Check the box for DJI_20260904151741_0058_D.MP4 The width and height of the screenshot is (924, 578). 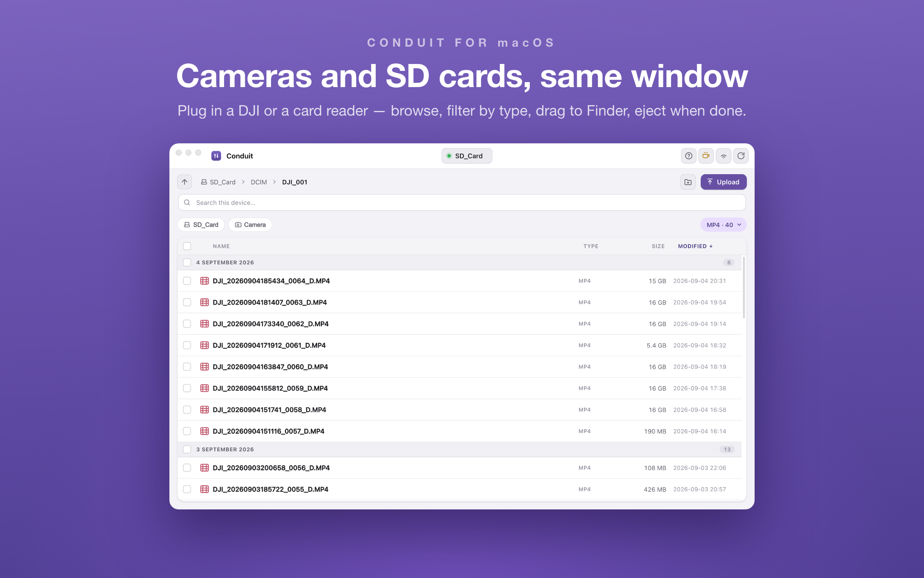coord(187,410)
